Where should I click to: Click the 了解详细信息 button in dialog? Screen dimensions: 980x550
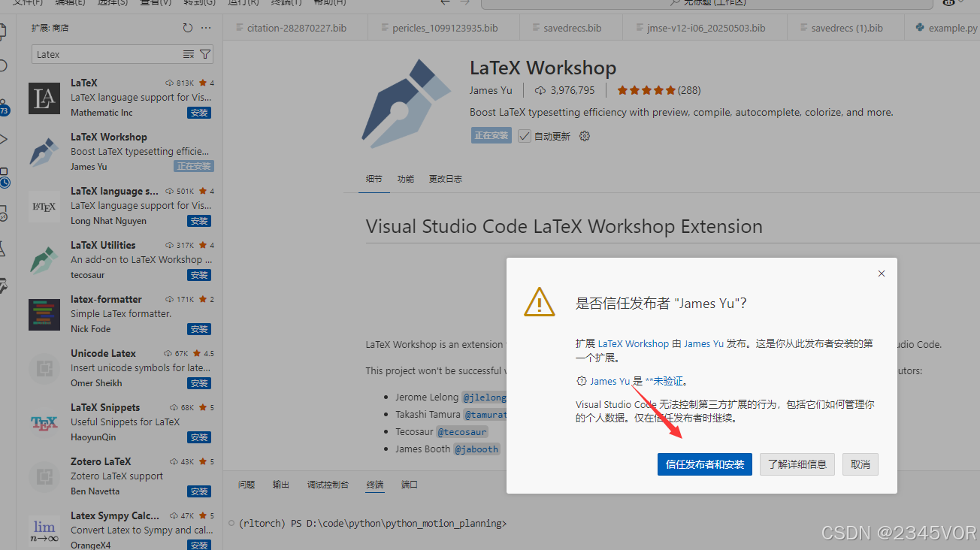(797, 464)
